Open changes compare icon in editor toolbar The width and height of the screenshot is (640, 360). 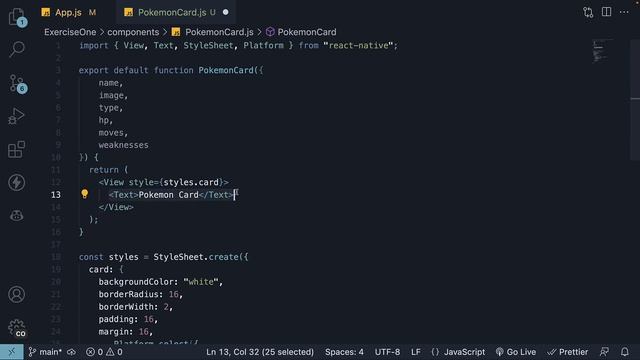click(x=588, y=12)
